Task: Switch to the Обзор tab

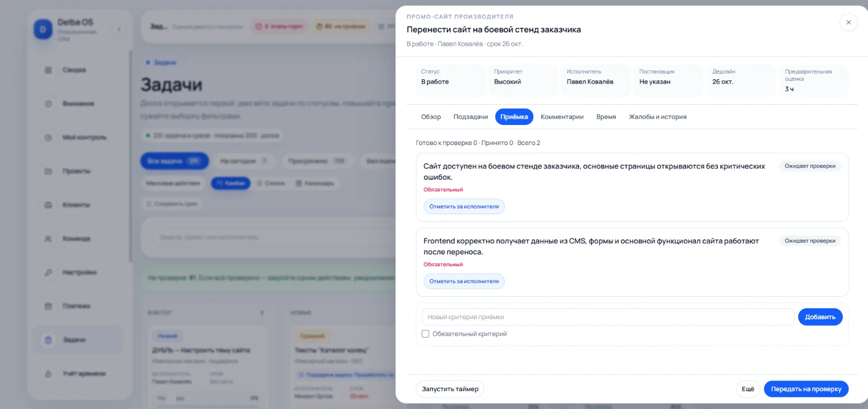Action: point(431,117)
